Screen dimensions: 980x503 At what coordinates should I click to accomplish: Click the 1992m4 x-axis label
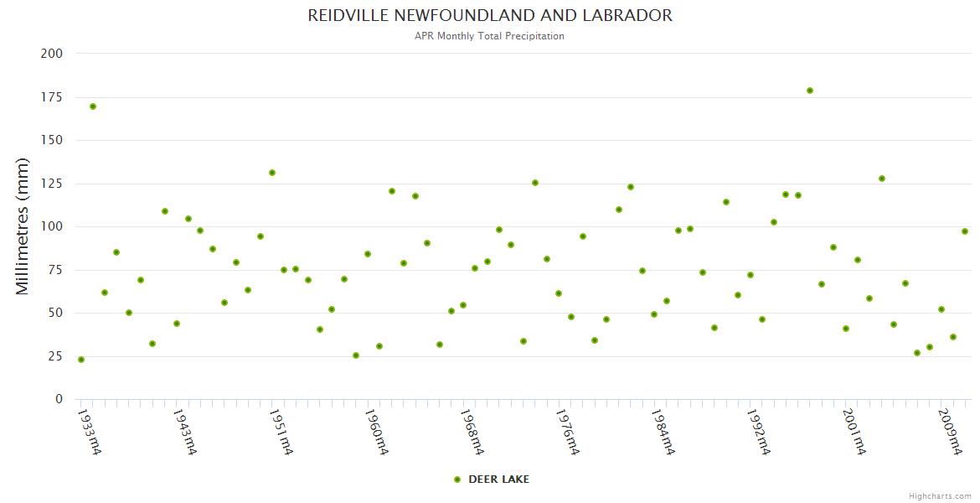[758, 432]
